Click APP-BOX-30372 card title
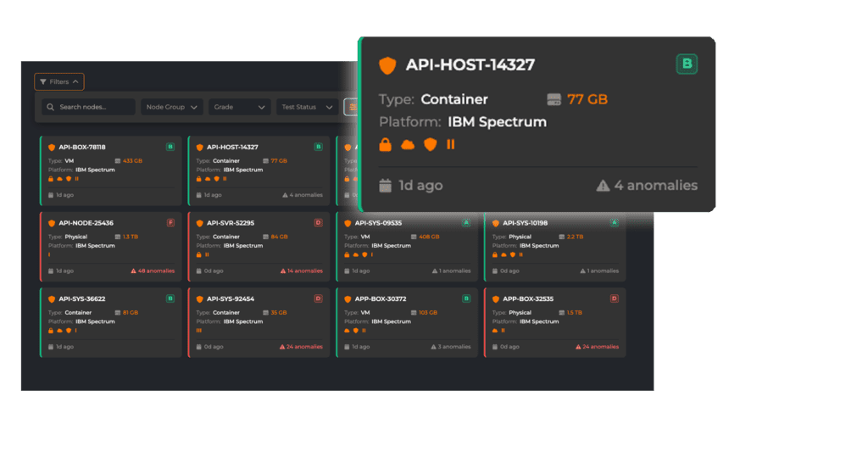Screen dimensions: 868x452 (x=381, y=299)
